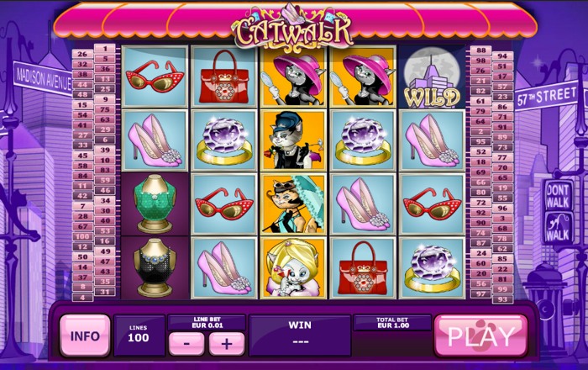This screenshot has width=588, height=370.
Task: Click the cat holding teal parasol symbol
Action: tap(293, 204)
